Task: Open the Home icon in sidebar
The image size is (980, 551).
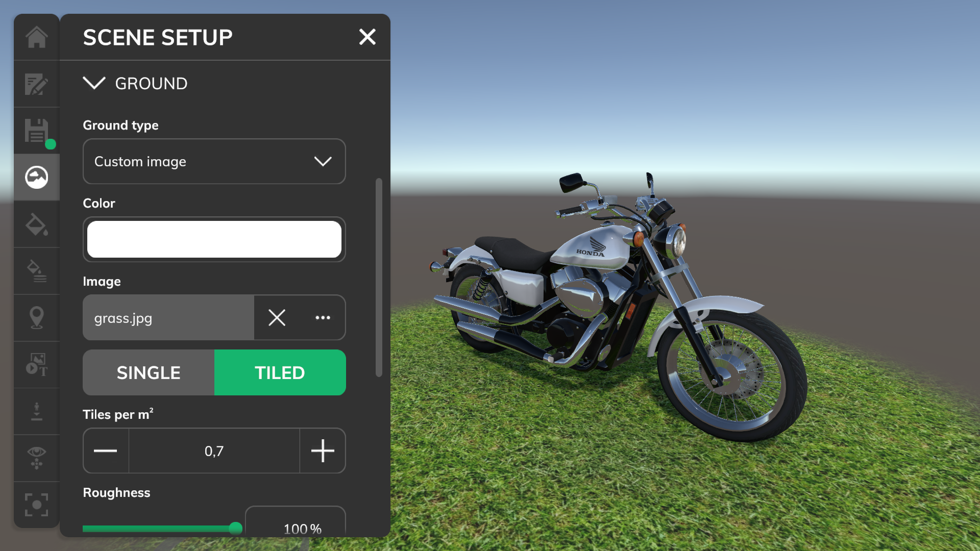Action: [37, 37]
